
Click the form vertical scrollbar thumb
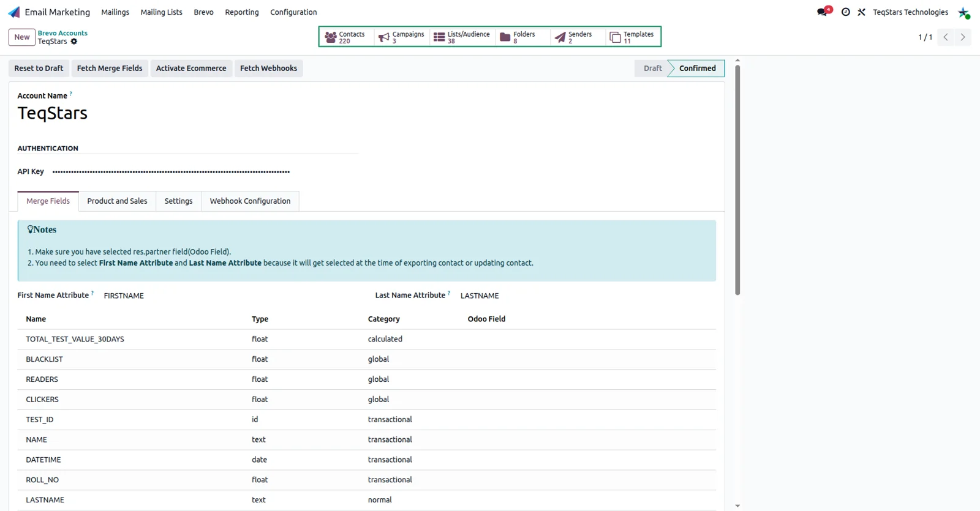point(737,179)
